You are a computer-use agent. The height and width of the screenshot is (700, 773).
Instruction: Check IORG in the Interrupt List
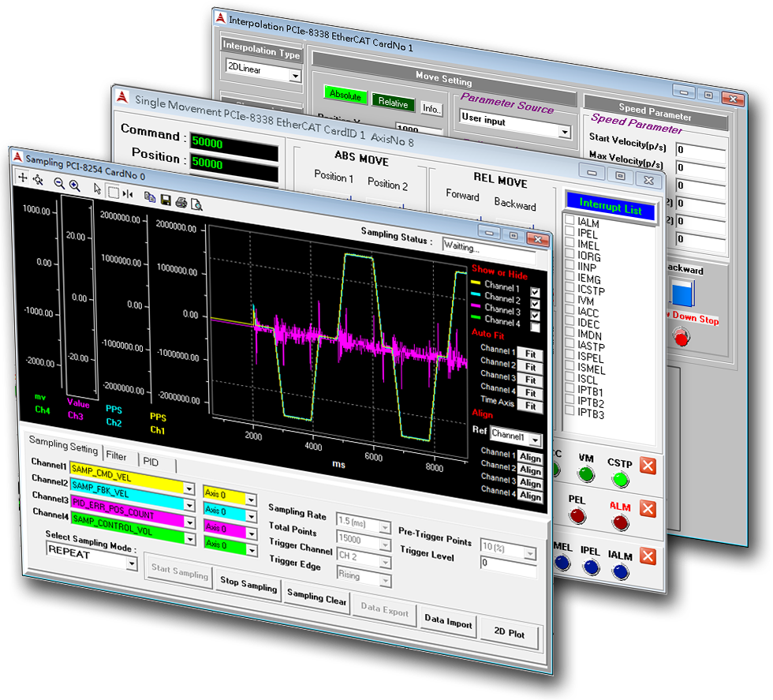569,253
